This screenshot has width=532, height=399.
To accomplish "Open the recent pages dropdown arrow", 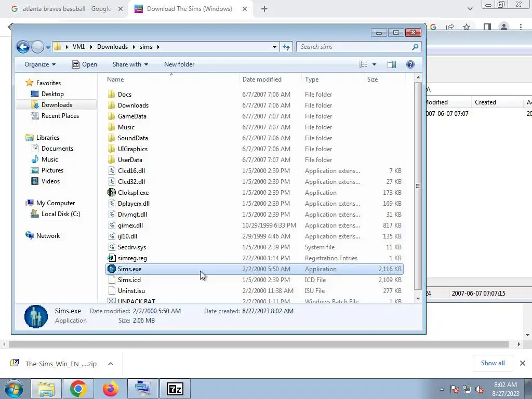I will [48, 47].
